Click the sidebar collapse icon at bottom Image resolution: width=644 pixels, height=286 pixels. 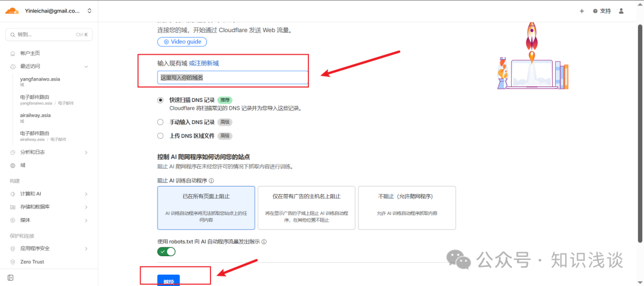11,278
